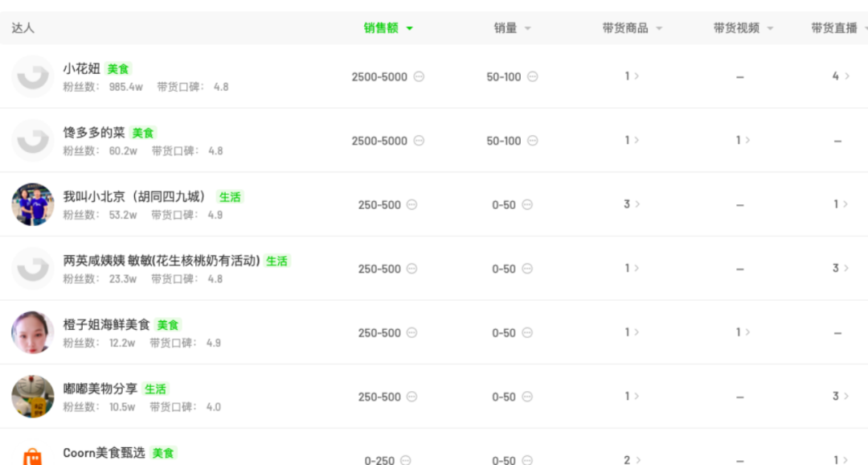Open 橙子姐海鲜美食 influencer profile name
The image size is (868, 465).
(x=106, y=325)
